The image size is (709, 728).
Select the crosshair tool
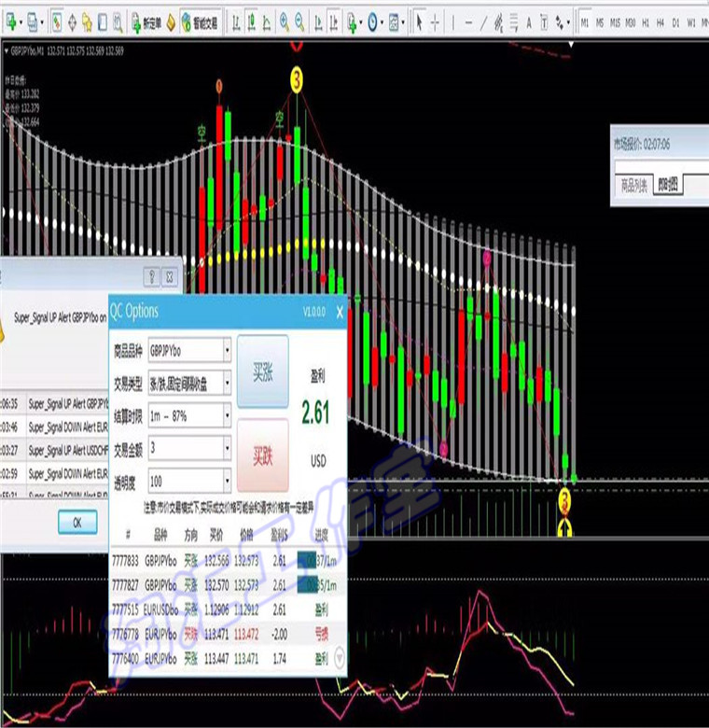click(x=435, y=21)
